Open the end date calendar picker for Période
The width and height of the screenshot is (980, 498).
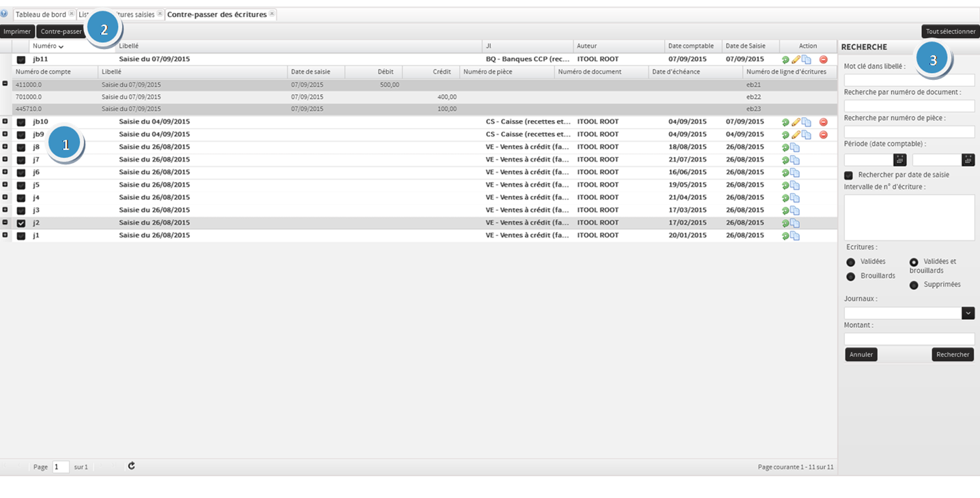968,160
